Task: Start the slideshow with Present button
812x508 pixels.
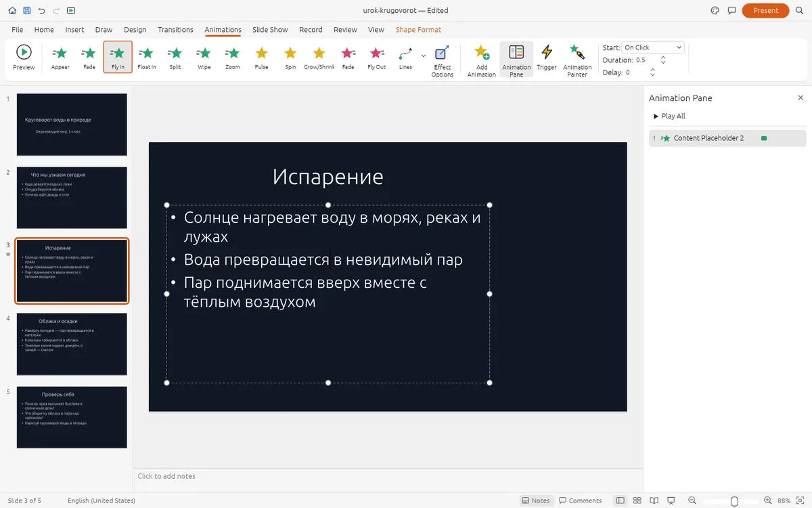Action: click(765, 10)
